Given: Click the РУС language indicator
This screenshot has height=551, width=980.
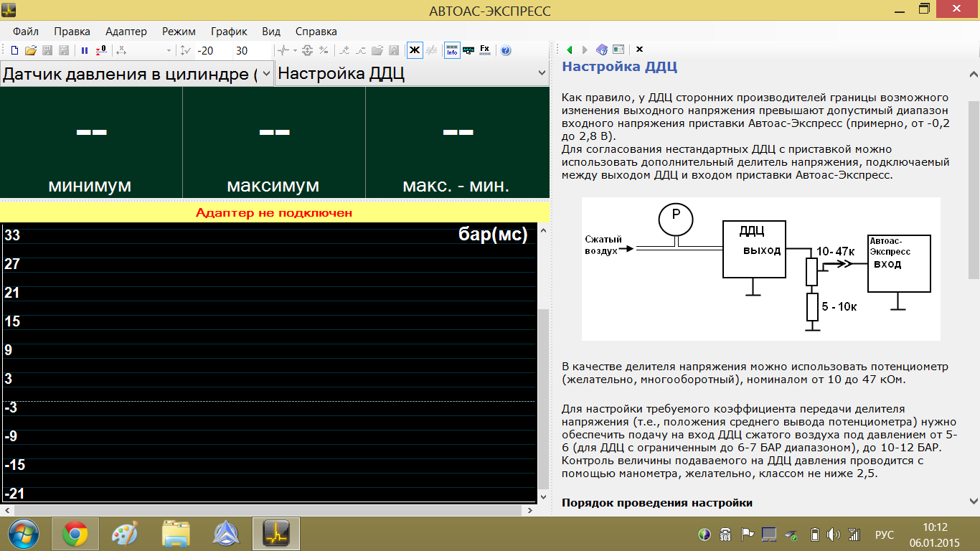Looking at the screenshot, I should [885, 534].
